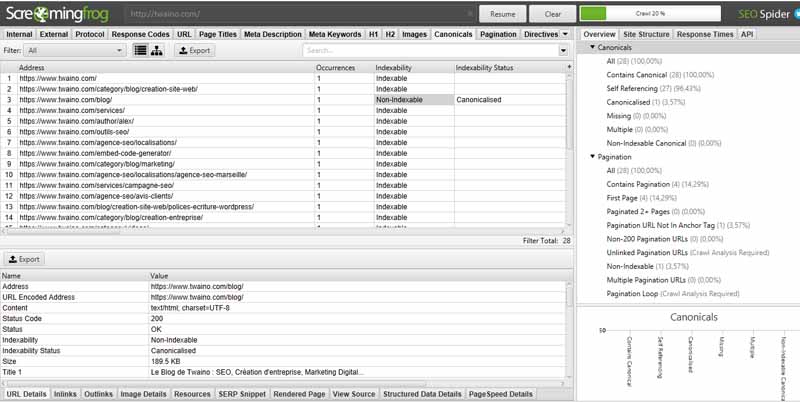Open the External tab

[54, 34]
